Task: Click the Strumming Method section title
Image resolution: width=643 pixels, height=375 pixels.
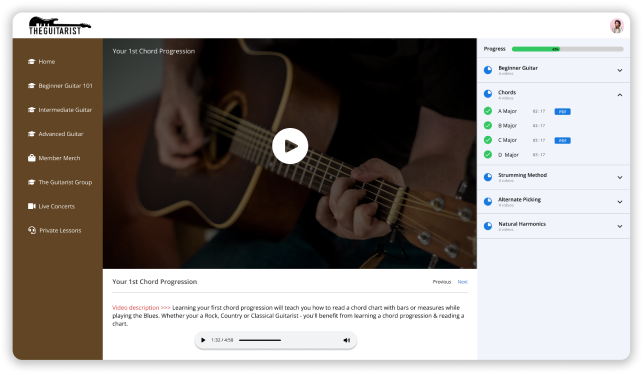Action: [x=522, y=175]
